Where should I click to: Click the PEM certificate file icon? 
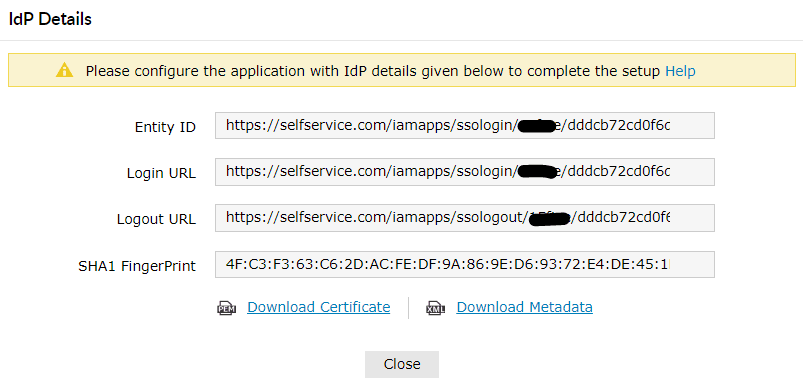click(226, 308)
